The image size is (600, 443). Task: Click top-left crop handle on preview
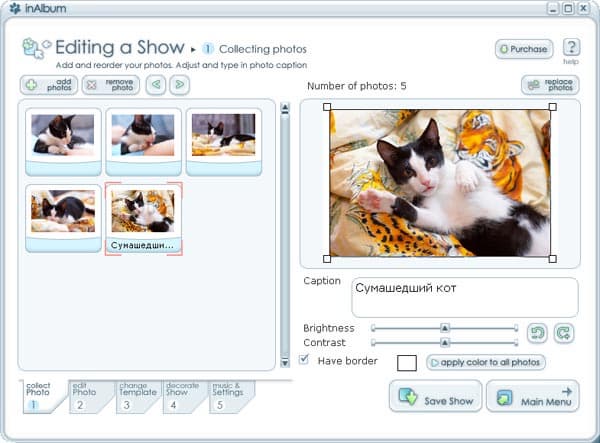[327, 107]
